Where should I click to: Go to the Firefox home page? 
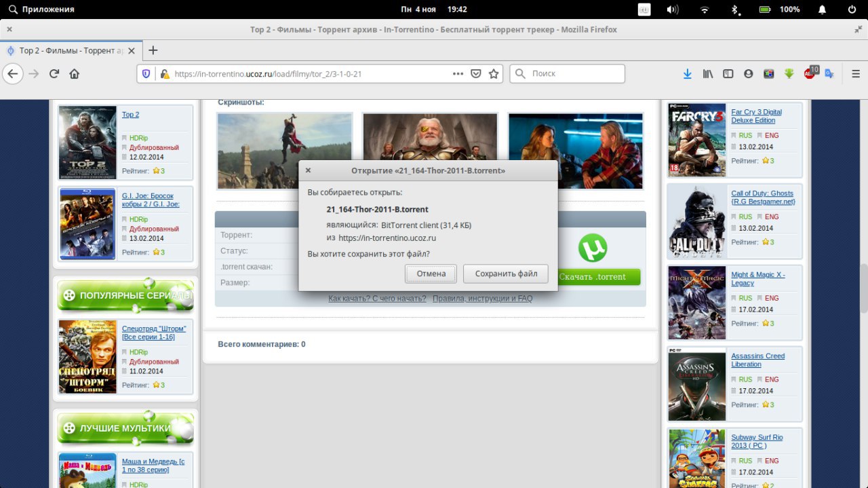75,73
